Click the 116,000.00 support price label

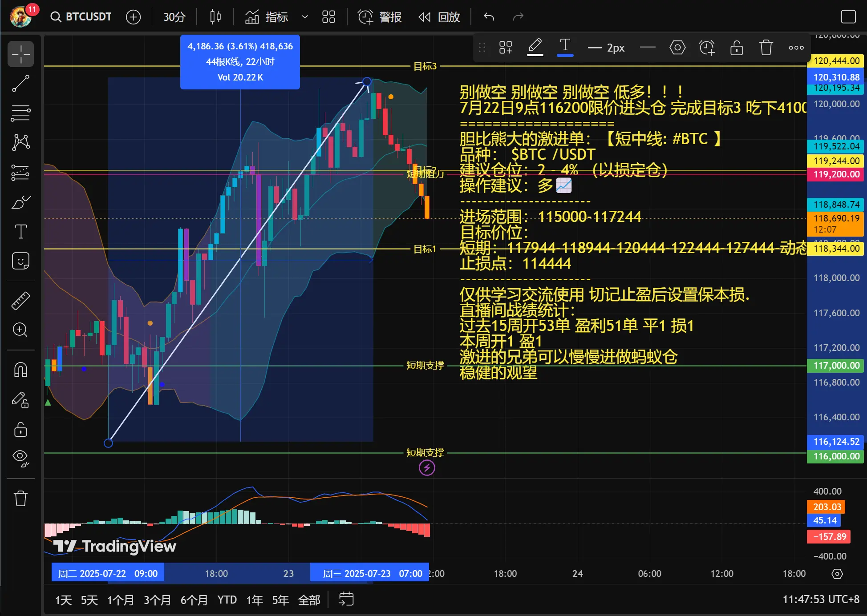pos(835,456)
